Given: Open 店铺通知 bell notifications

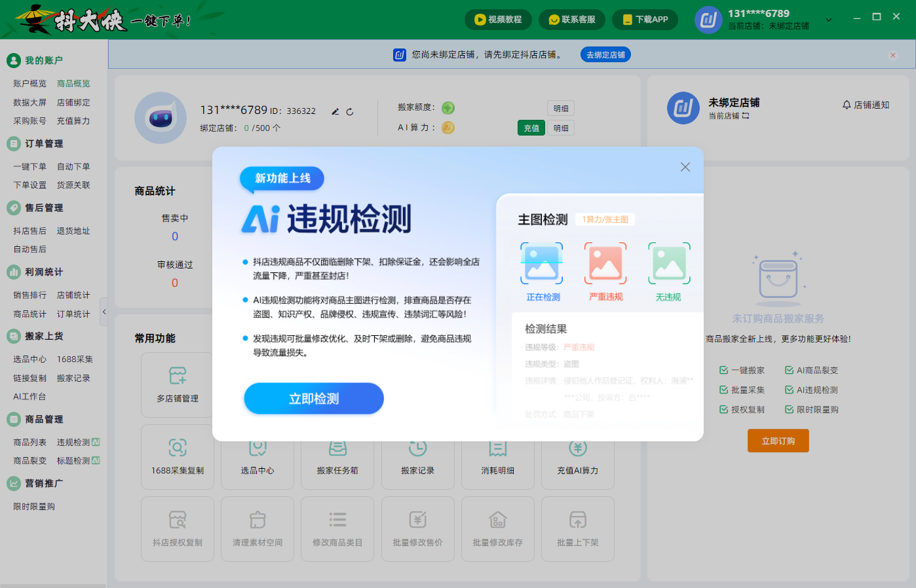Looking at the screenshot, I should 866,105.
